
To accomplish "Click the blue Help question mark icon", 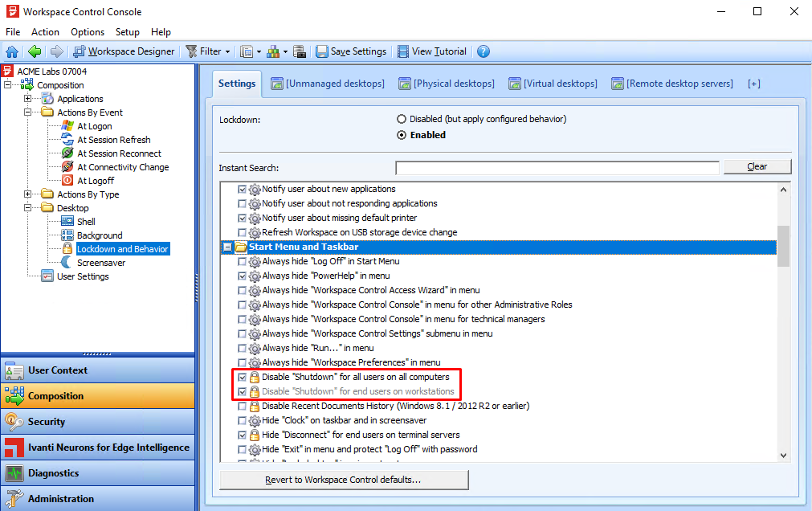I will pyautogui.click(x=484, y=51).
